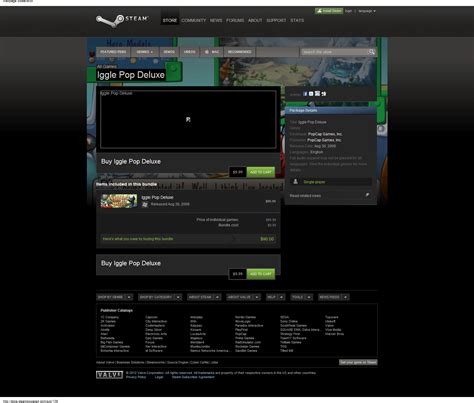
Task: Click the search magnifier icon
Action: pos(372,52)
